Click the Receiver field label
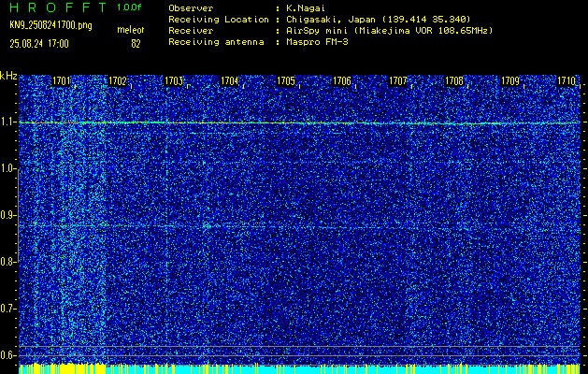The width and height of the screenshot is (588, 374). (191, 31)
